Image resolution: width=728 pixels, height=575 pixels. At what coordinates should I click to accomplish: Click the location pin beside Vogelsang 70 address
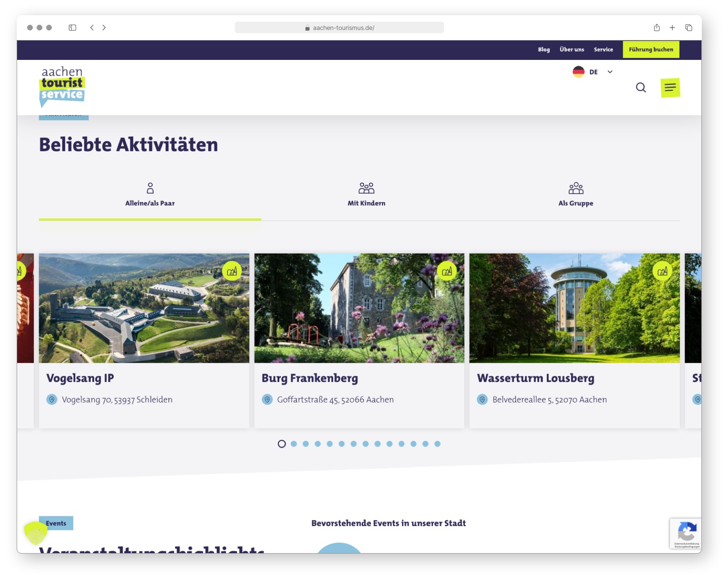[52, 400]
